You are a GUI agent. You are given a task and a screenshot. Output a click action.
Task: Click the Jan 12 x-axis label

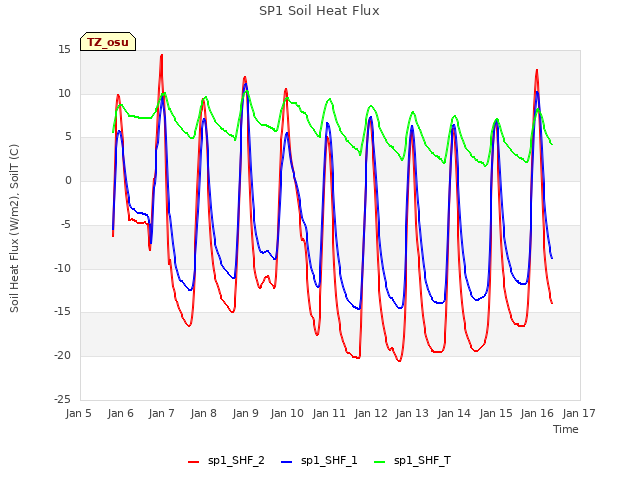pos(371,413)
